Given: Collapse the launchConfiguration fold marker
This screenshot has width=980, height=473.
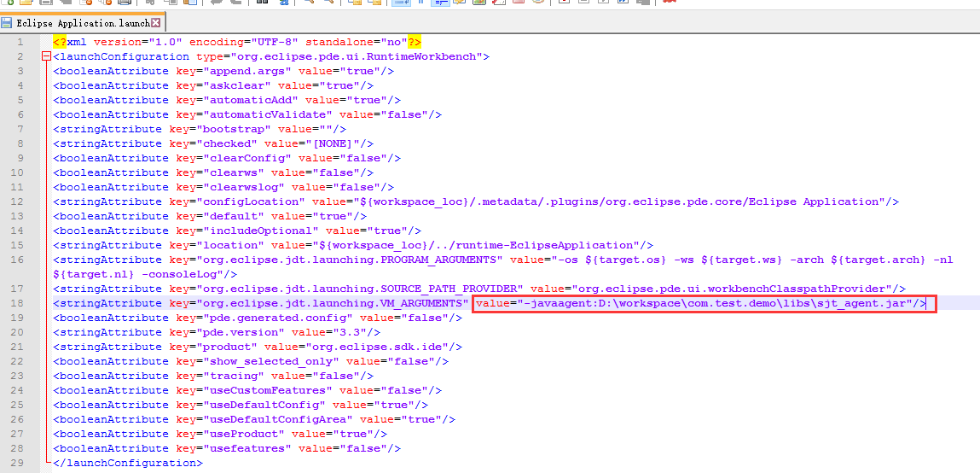Looking at the screenshot, I should (46, 56).
